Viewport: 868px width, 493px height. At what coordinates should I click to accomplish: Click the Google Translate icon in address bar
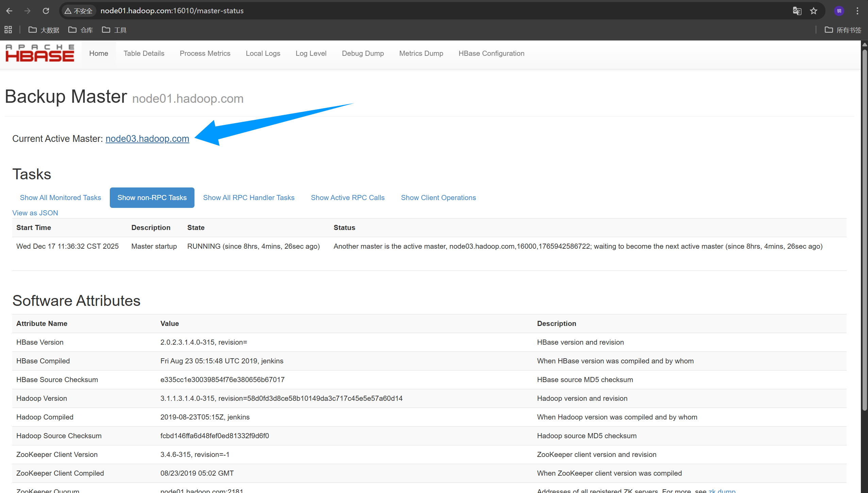coord(797,11)
